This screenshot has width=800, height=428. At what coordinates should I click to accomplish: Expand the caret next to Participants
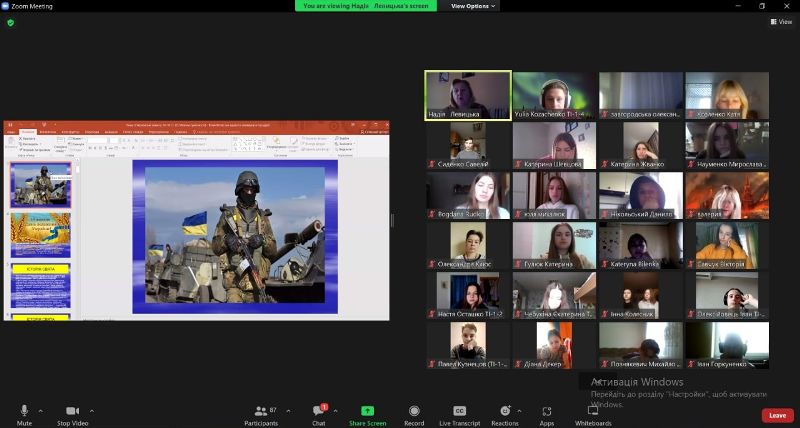tap(288, 411)
